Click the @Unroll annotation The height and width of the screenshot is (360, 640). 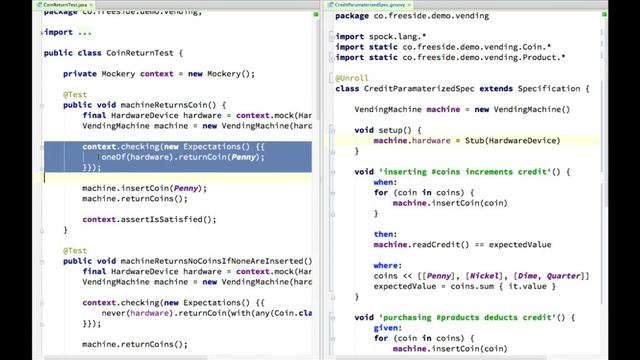pos(352,78)
